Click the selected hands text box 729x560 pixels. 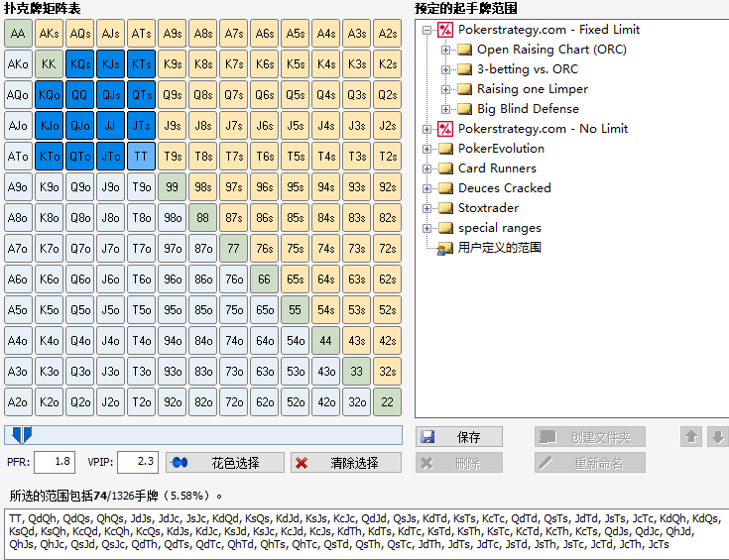click(x=366, y=533)
